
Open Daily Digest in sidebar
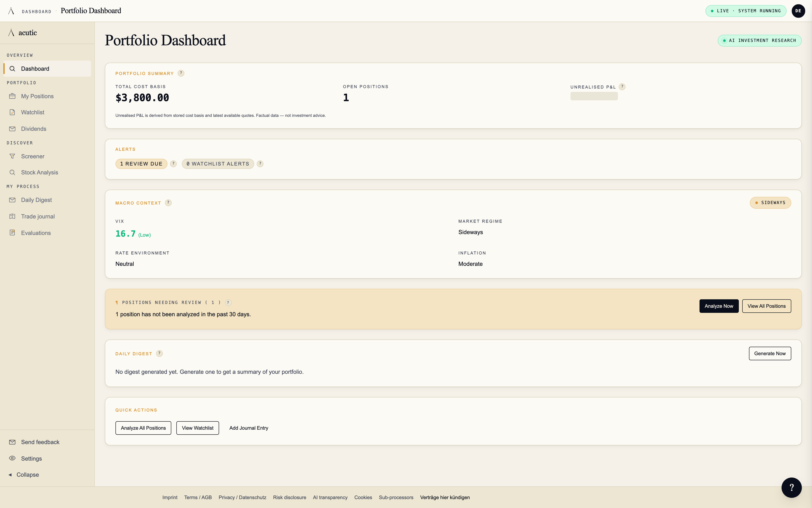[47, 200]
